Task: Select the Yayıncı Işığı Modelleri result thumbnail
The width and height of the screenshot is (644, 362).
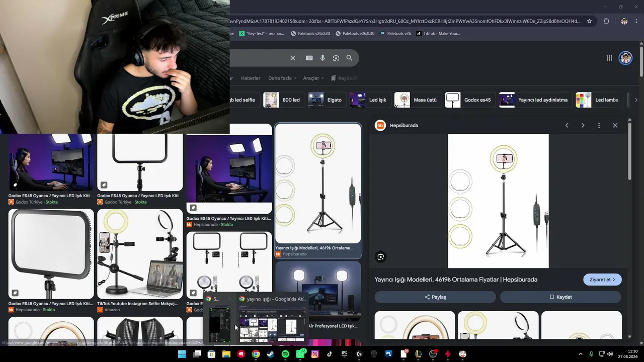Action: click(x=318, y=184)
